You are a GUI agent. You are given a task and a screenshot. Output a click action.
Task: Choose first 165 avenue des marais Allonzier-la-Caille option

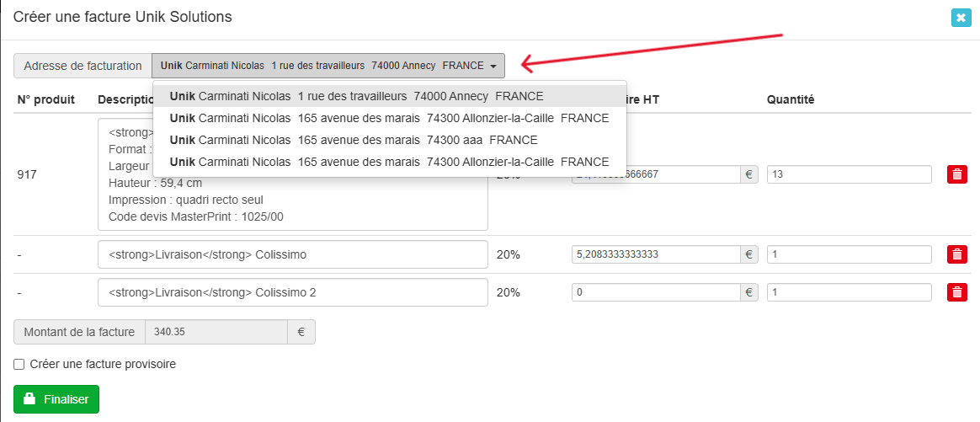(389, 118)
